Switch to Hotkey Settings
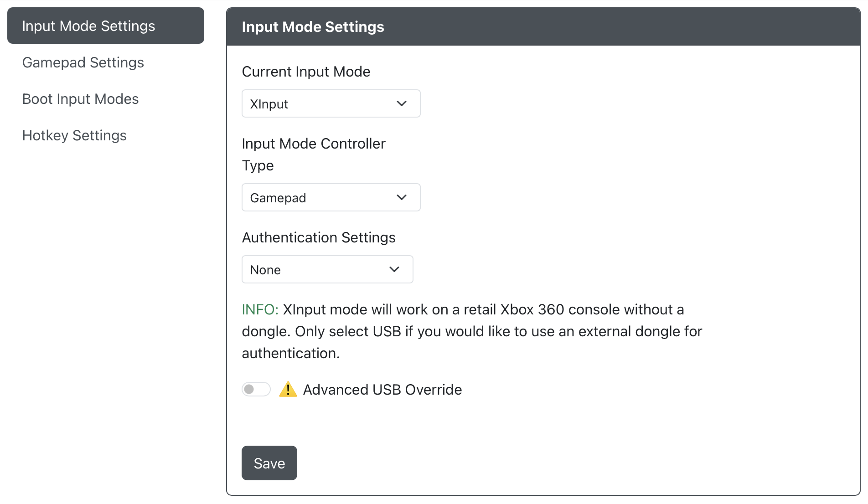The image size is (868, 504). [74, 135]
